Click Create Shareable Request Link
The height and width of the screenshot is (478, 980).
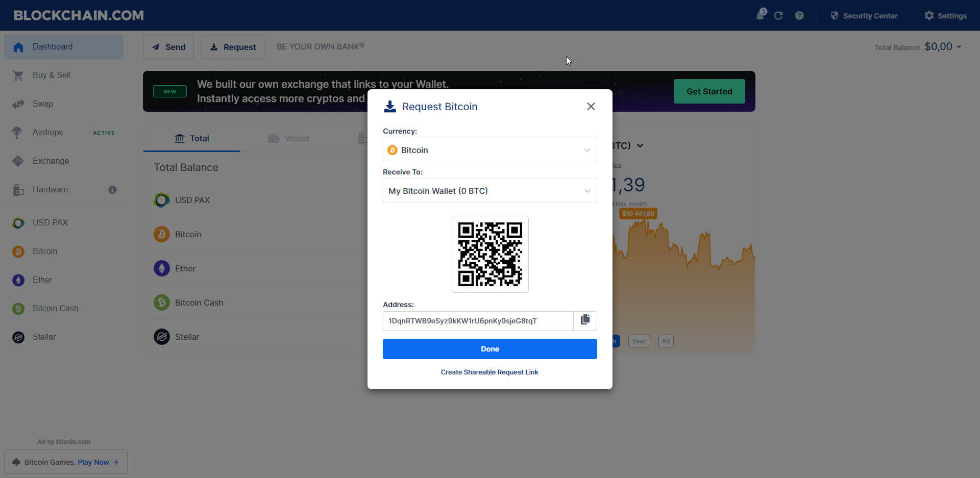click(489, 372)
